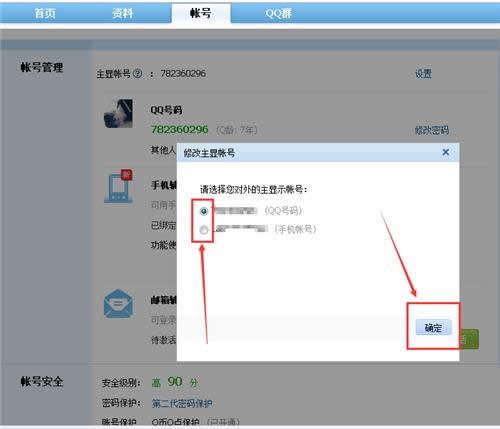Click the QQ profile avatar picture

pyautogui.click(x=118, y=113)
